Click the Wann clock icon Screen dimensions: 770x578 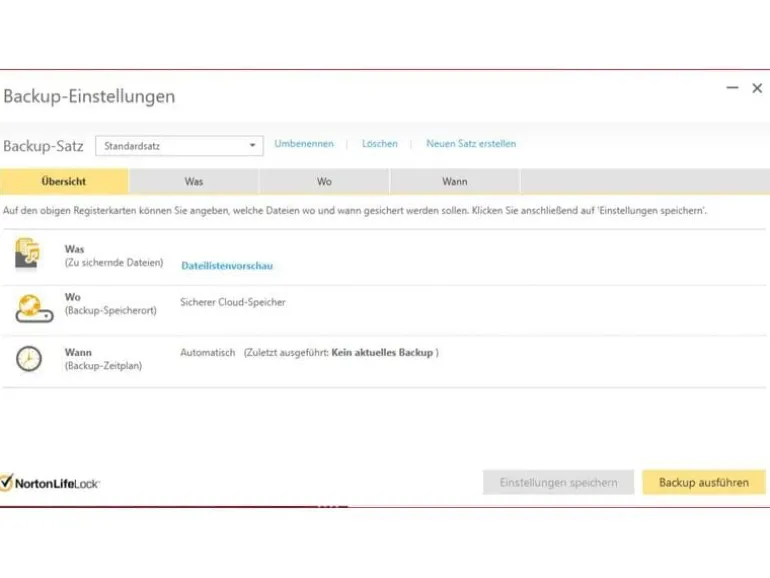pos(29,358)
